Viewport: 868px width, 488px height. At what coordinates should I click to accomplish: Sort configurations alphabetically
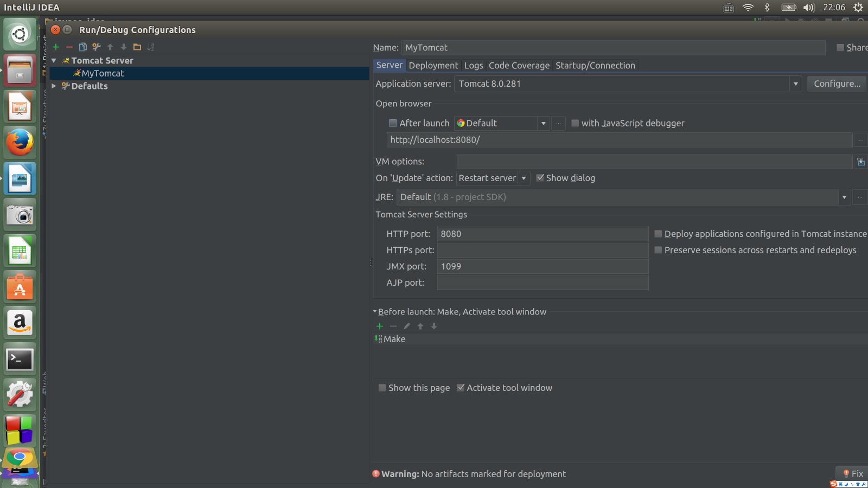pos(151,47)
